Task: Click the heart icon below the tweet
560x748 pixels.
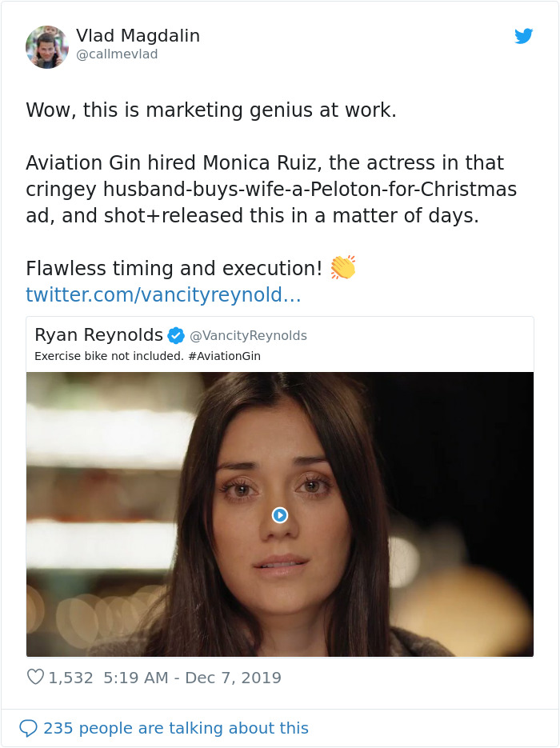Action: [x=34, y=678]
